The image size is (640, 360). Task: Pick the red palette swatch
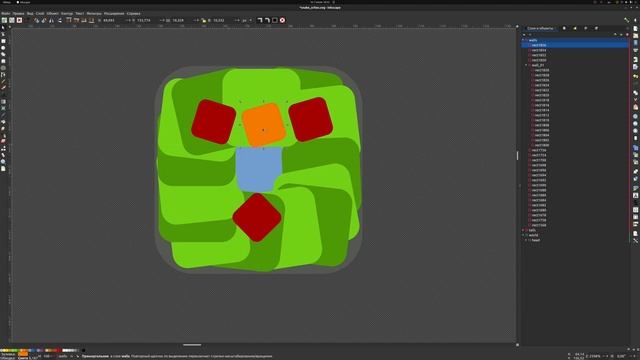60,350
